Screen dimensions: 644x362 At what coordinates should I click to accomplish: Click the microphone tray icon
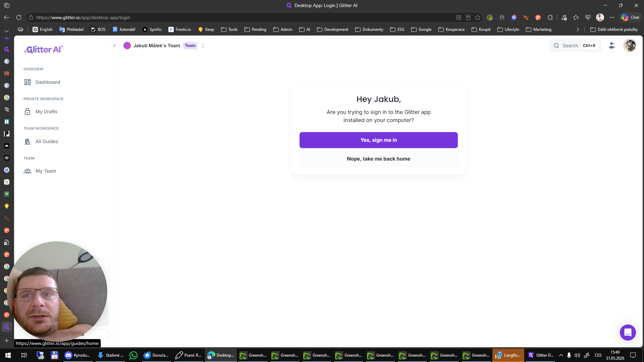[x=569, y=355]
